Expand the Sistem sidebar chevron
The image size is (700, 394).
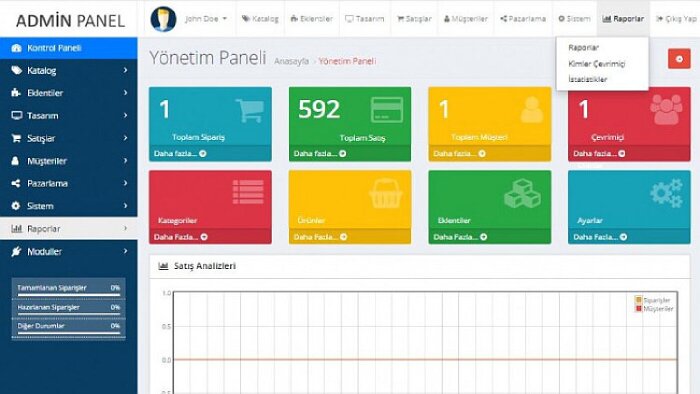tap(125, 206)
